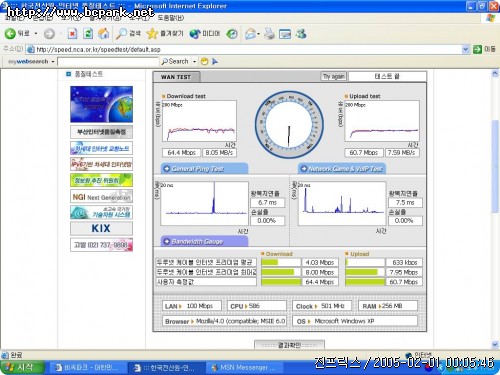Click the 6.7 ms ping delay value

(267, 203)
